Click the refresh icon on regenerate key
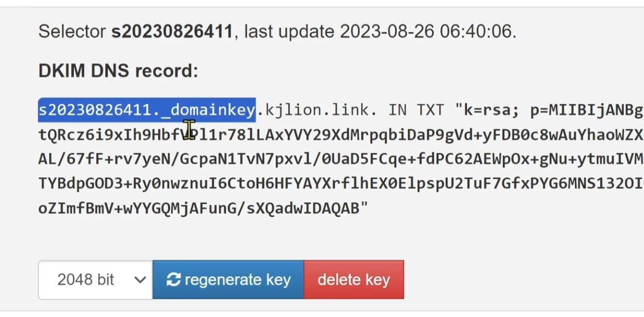The width and height of the screenshot is (644, 317). 174,280
